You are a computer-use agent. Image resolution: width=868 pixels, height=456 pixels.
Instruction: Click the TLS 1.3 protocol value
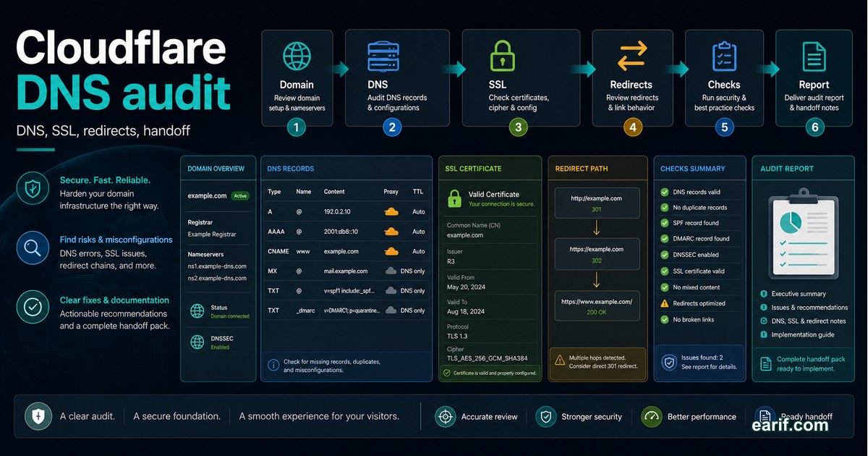point(458,336)
